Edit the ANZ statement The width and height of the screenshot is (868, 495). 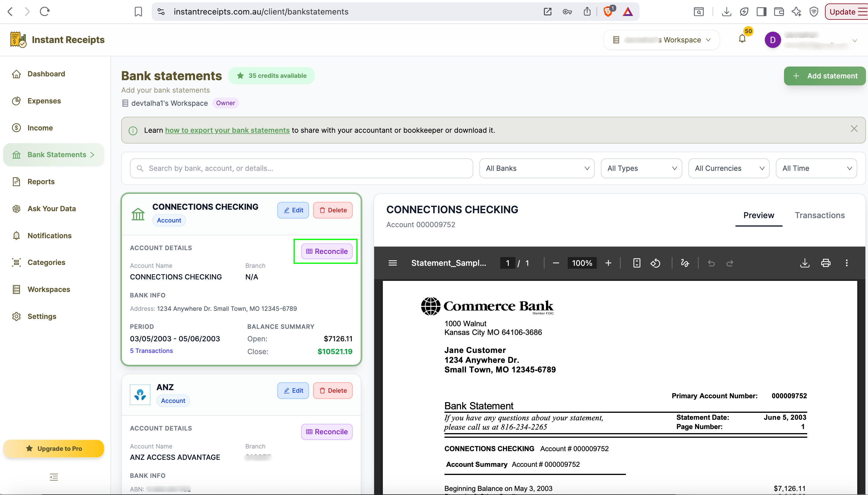(293, 391)
